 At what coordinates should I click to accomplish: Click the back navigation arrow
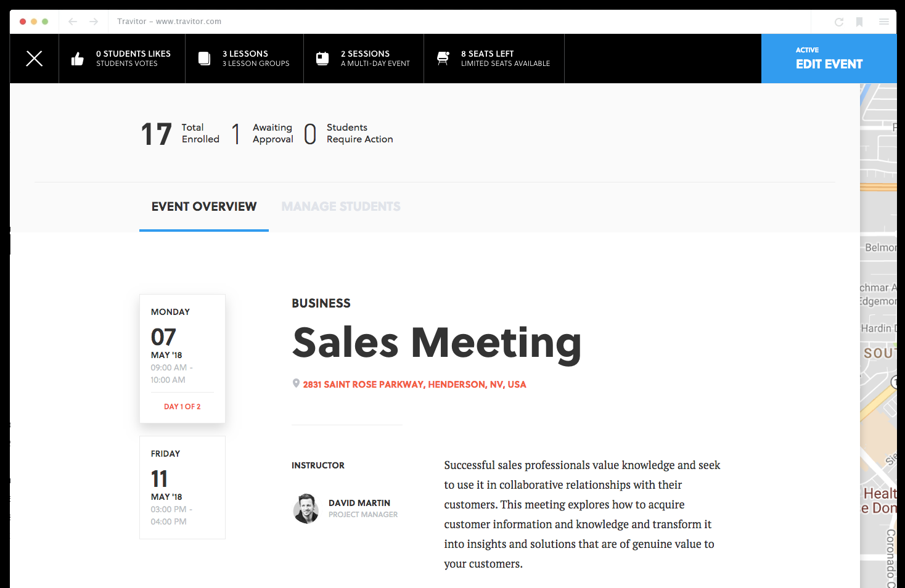pos(73,21)
